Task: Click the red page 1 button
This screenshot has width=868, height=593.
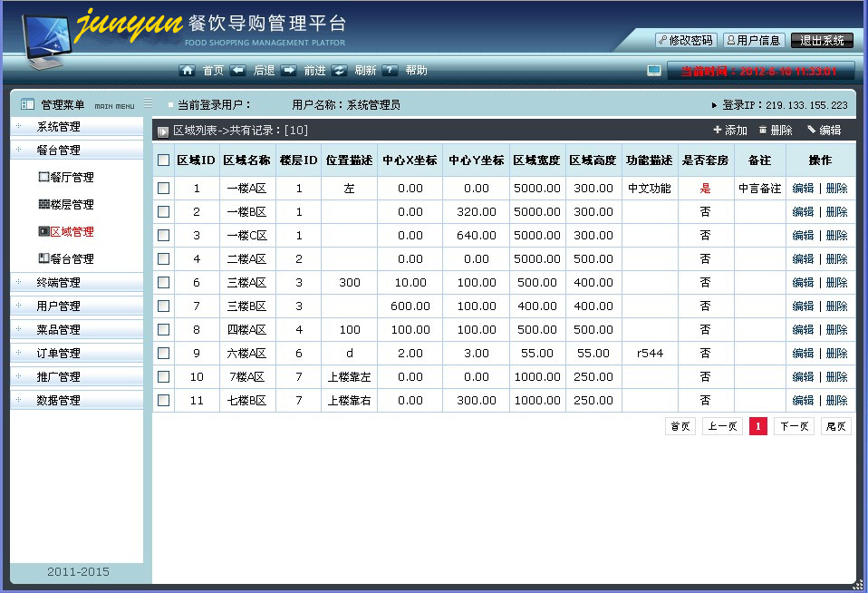Action: click(x=758, y=426)
